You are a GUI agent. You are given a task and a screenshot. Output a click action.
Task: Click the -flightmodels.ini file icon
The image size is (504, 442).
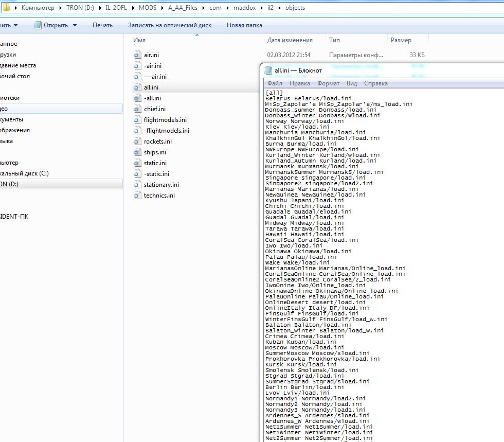point(137,131)
